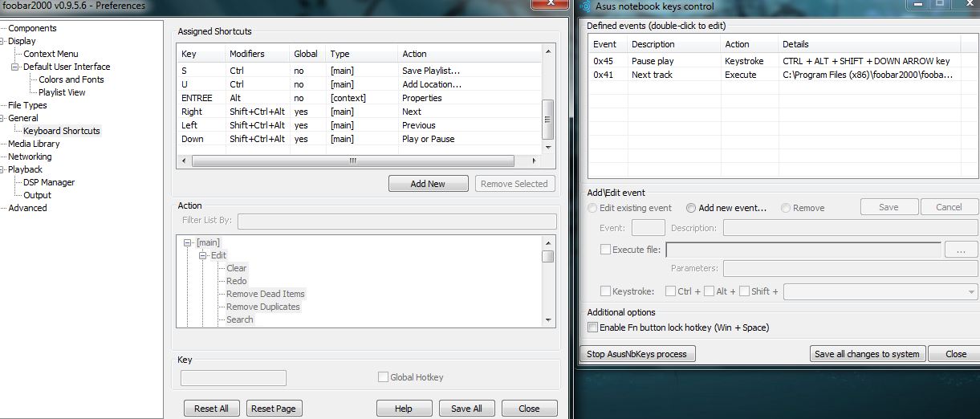Open Advanced preferences page
Screen dimensions: 980x419
[x=27, y=208]
